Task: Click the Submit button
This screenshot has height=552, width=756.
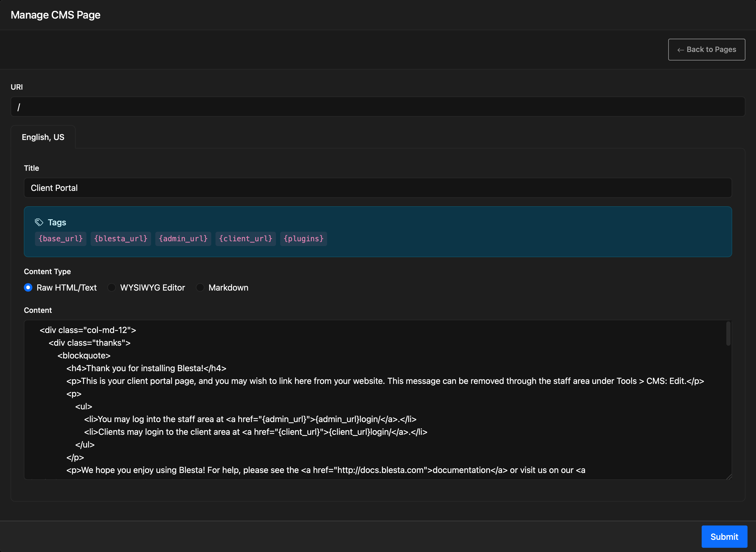Action: (x=724, y=537)
